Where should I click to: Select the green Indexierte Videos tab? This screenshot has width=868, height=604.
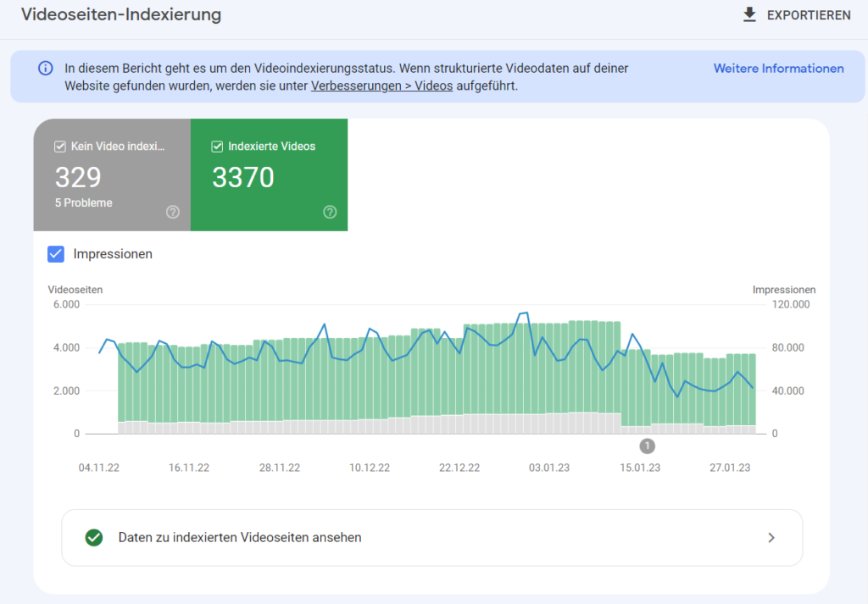coord(269,175)
